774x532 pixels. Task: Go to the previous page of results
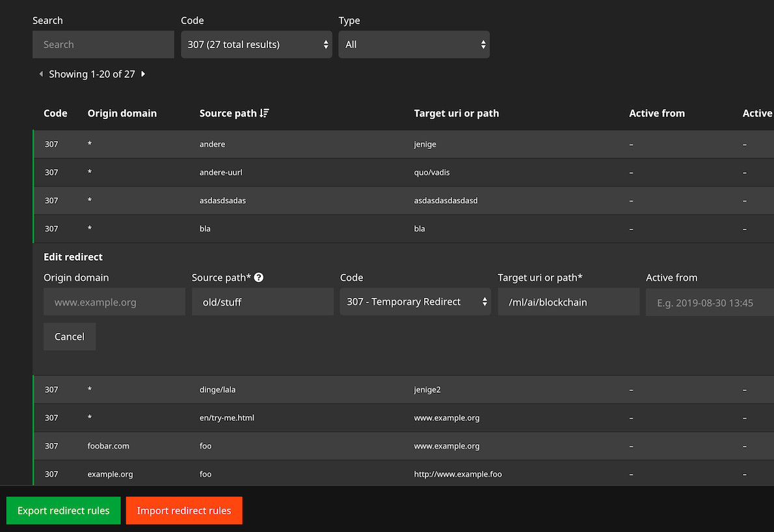pyautogui.click(x=41, y=74)
